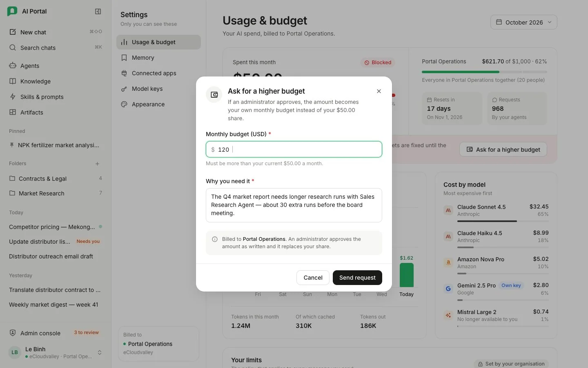The height and width of the screenshot is (368, 588).
Task: Click the Mistral Large 2 model icon
Action: coord(448,315)
